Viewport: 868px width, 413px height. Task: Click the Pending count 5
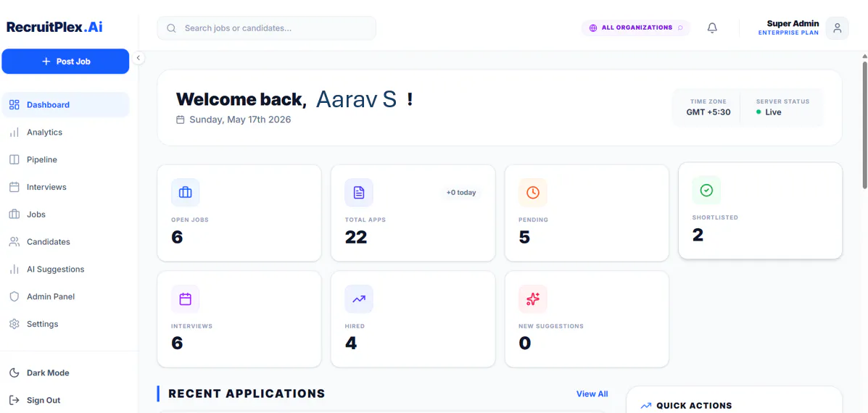pyautogui.click(x=524, y=237)
